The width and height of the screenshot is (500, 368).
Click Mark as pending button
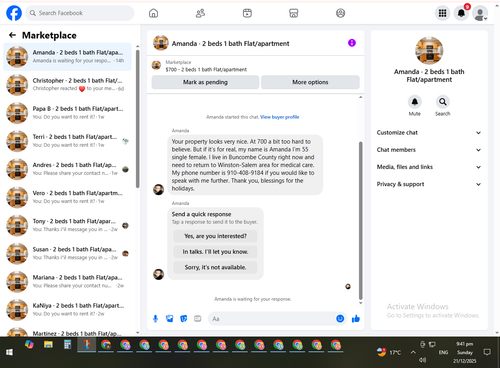(205, 82)
